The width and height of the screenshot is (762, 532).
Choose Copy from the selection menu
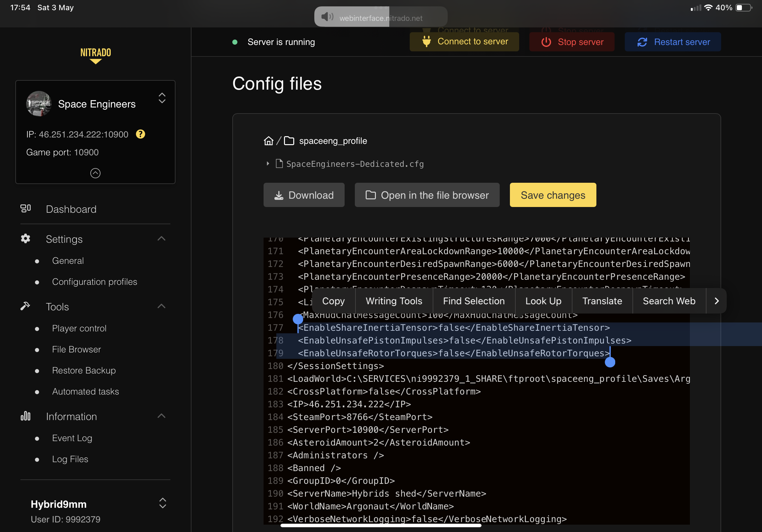point(333,301)
